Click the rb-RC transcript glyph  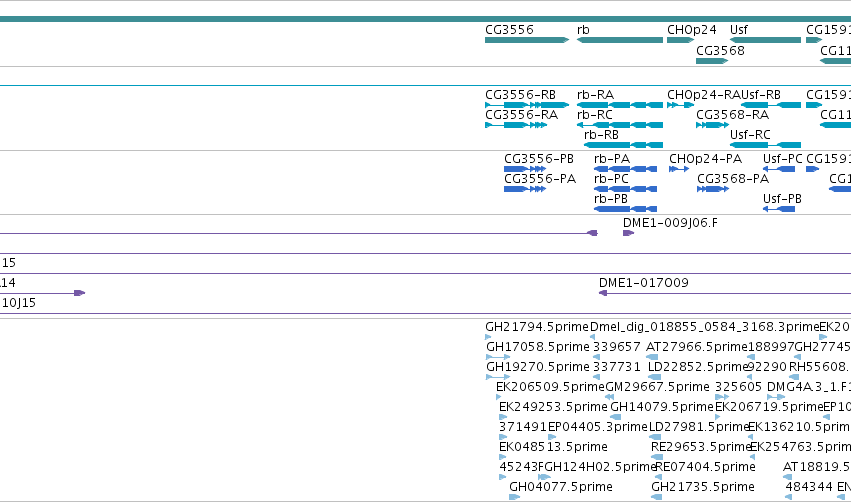[x=620, y=125]
